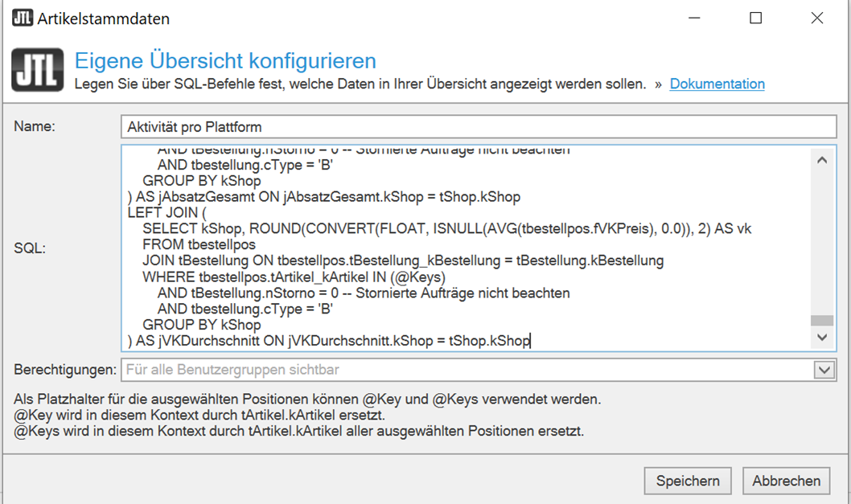The width and height of the screenshot is (851, 504).
Task: Maximize the Artikelstammdaten window
Action: click(755, 18)
